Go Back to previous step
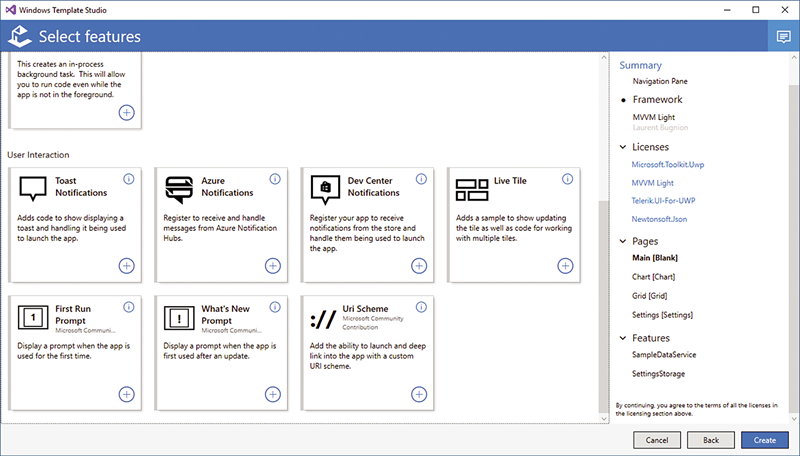The height and width of the screenshot is (456, 800). (711, 440)
